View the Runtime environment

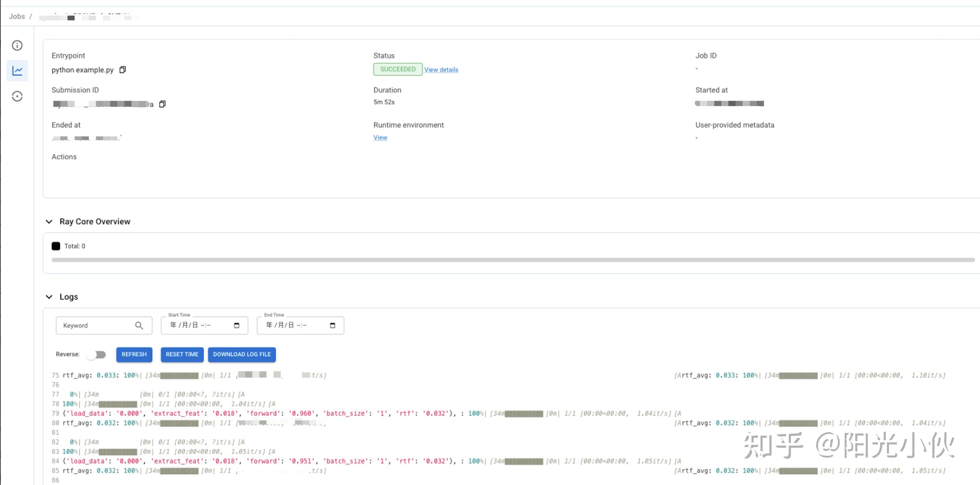point(380,138)
